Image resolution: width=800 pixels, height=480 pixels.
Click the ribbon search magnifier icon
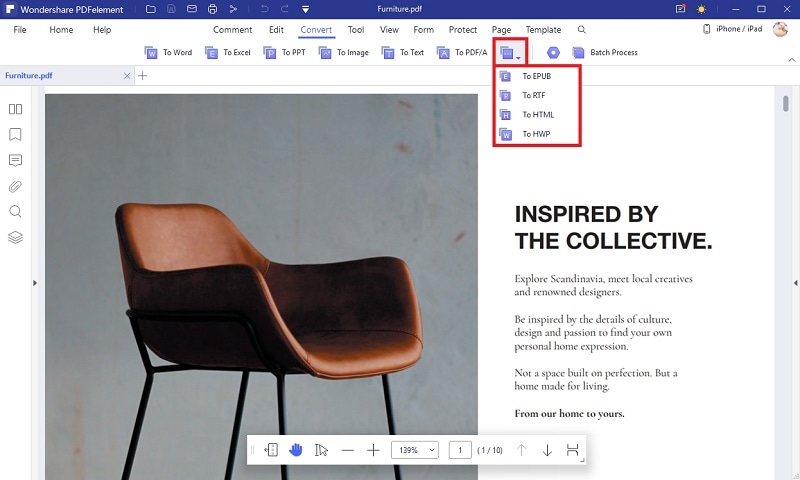582,30
